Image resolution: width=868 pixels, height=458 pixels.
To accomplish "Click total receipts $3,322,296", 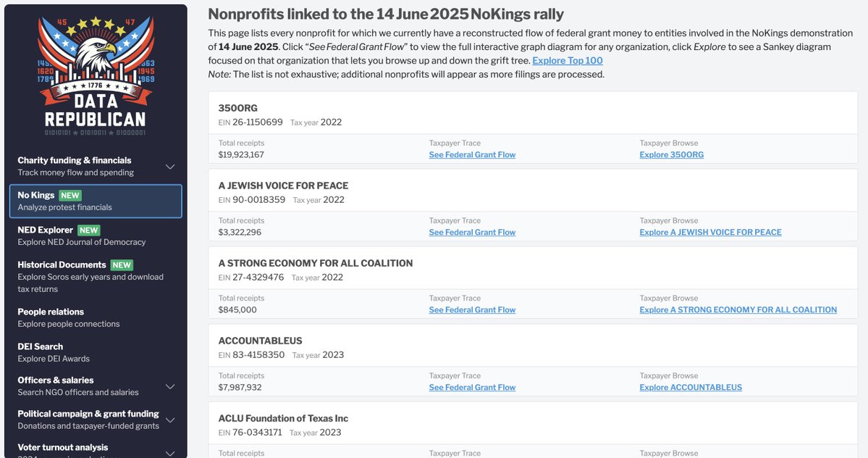I will click(240, 232).
